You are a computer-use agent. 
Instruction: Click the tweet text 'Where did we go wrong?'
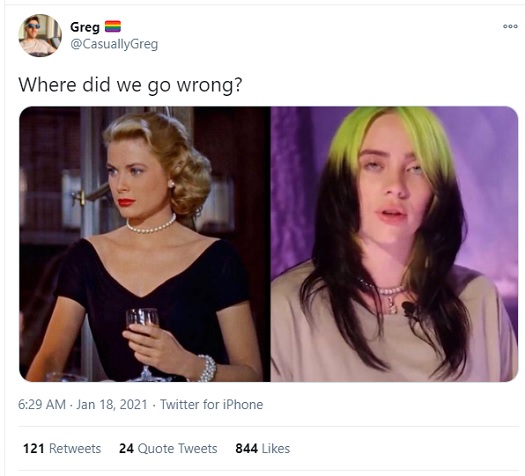click(x=130, y=85)
